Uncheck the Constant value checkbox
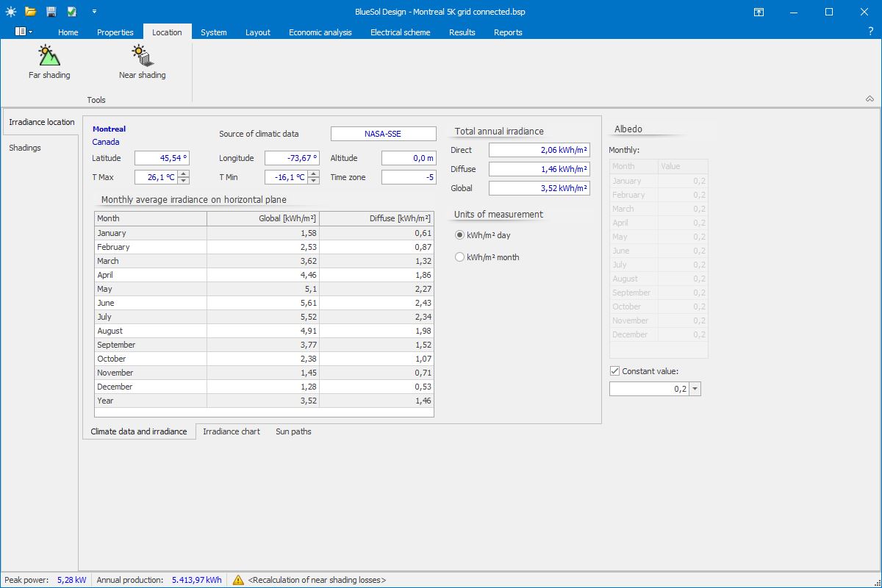 point(615,371)
